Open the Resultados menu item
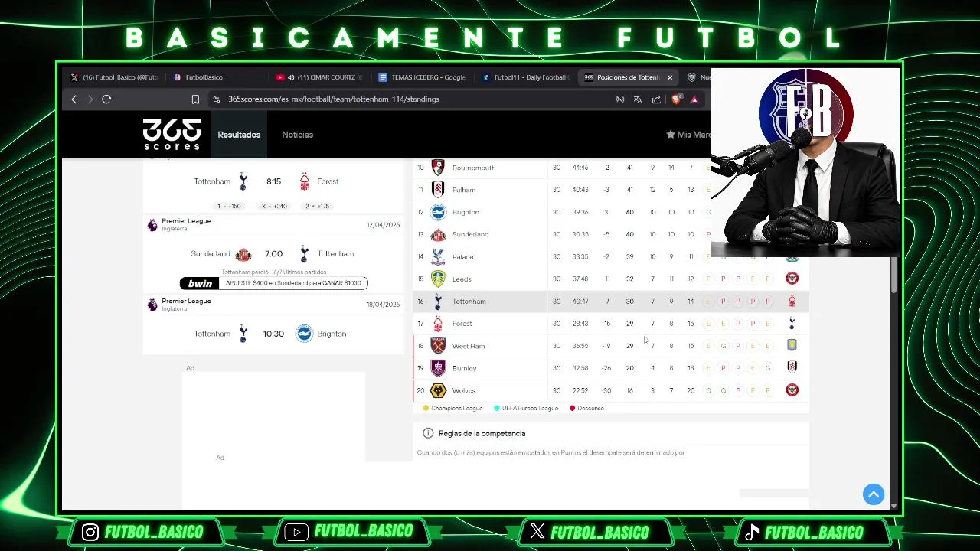Screen dimensions: 980x551 (x=239, y=135)
